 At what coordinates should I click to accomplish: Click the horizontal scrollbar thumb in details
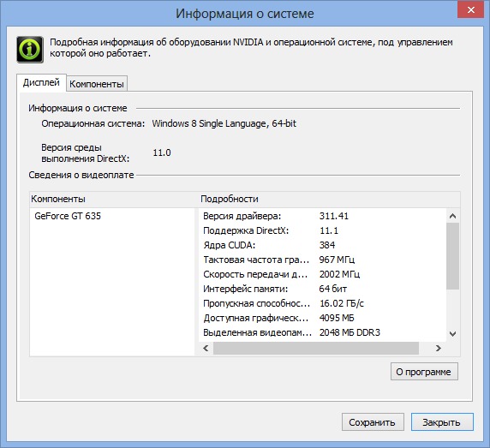tap(315, 348)
